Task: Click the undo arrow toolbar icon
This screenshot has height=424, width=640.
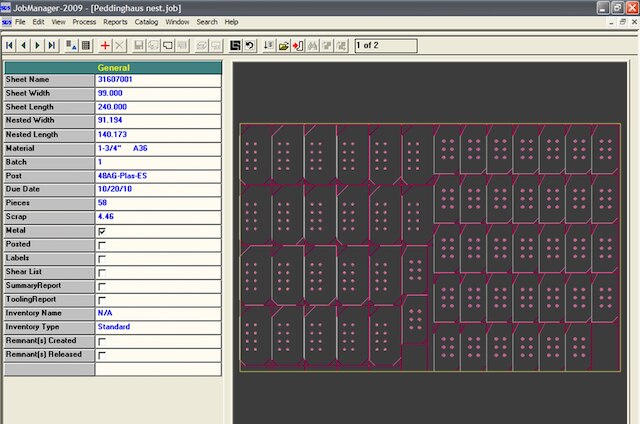Action: (x=249, y=46)
